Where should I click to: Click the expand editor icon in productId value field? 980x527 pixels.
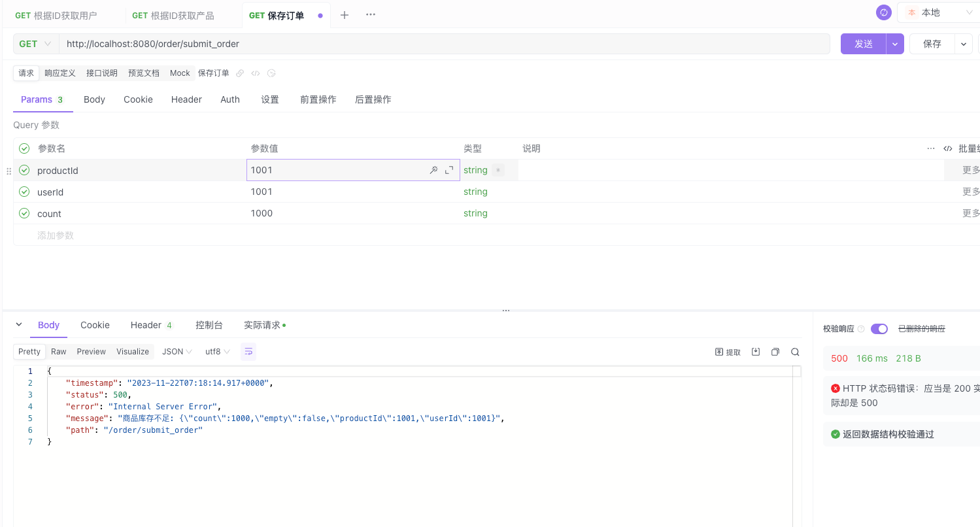pos(449,170)
